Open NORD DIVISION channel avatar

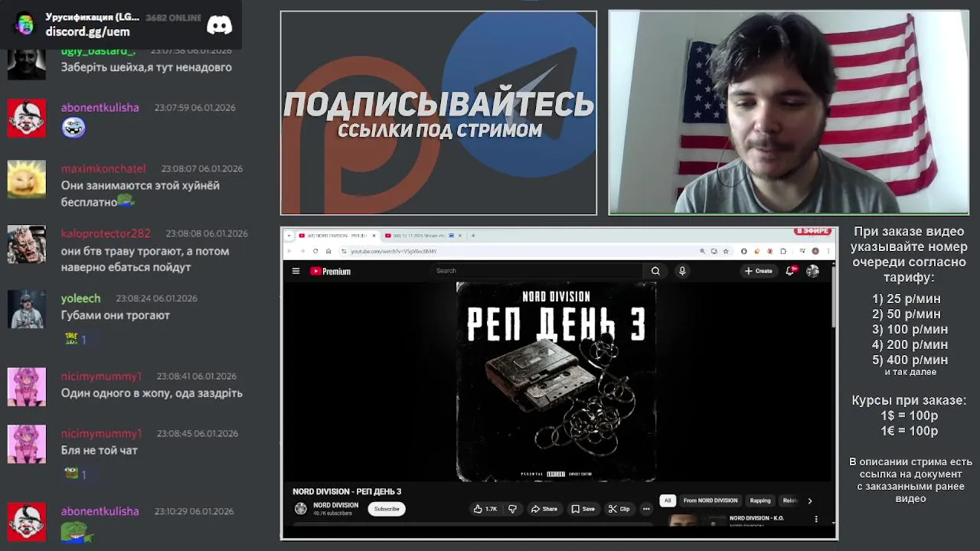point(301,509)
